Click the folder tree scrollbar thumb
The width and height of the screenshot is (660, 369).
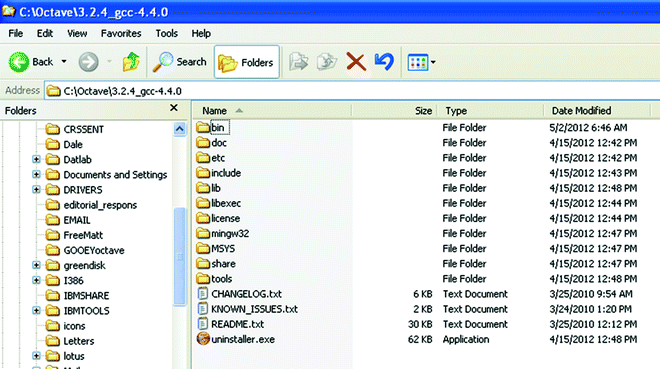click(180, 256)
